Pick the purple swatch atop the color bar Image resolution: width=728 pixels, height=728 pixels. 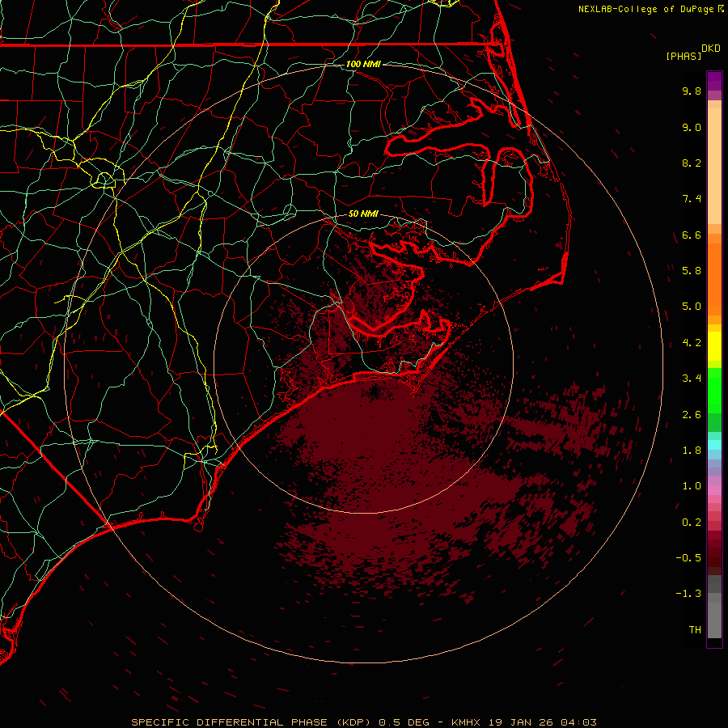point(714,81)
